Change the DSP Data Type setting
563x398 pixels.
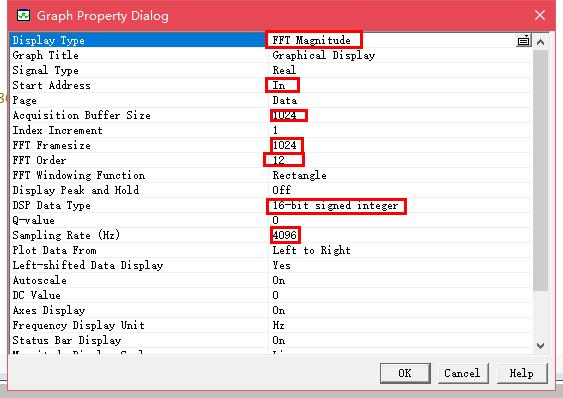click(400, 205)
